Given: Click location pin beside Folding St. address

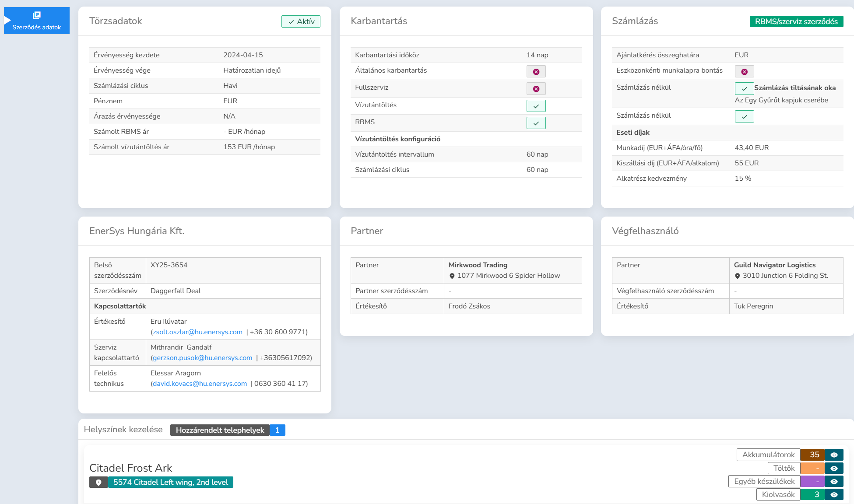Looking at the screenshot, I should 738,276.
